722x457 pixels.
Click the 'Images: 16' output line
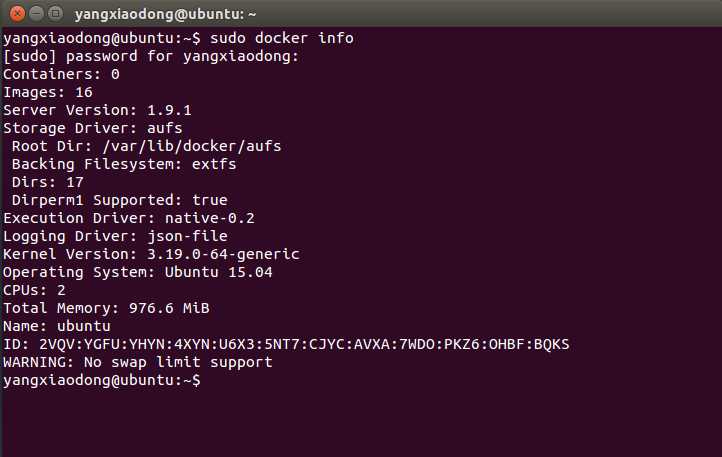point(48,92)
